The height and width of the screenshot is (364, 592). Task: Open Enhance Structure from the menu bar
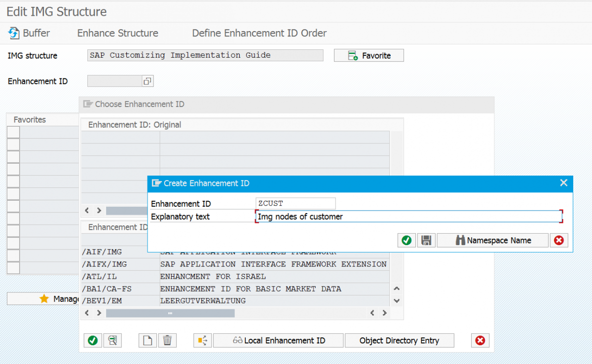117,33
